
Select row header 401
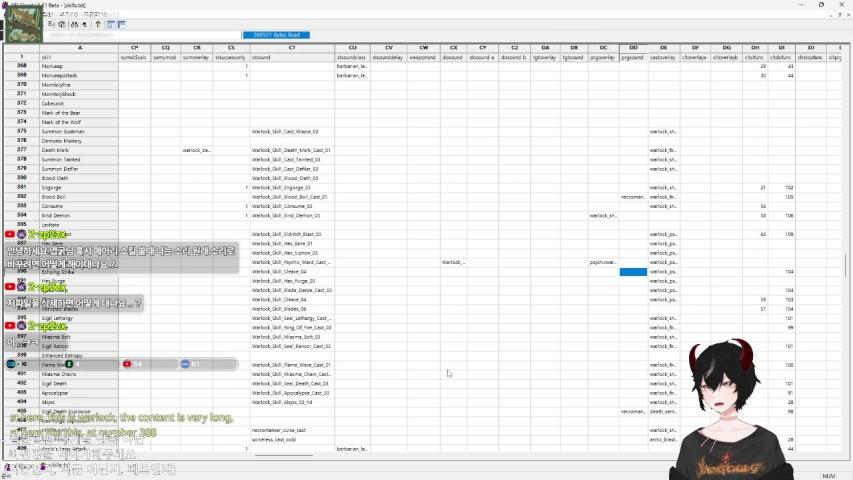(x=22, y=374)
